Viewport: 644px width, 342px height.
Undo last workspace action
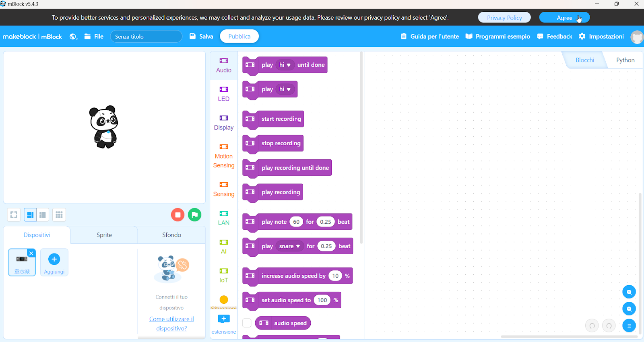pos(592,326)
